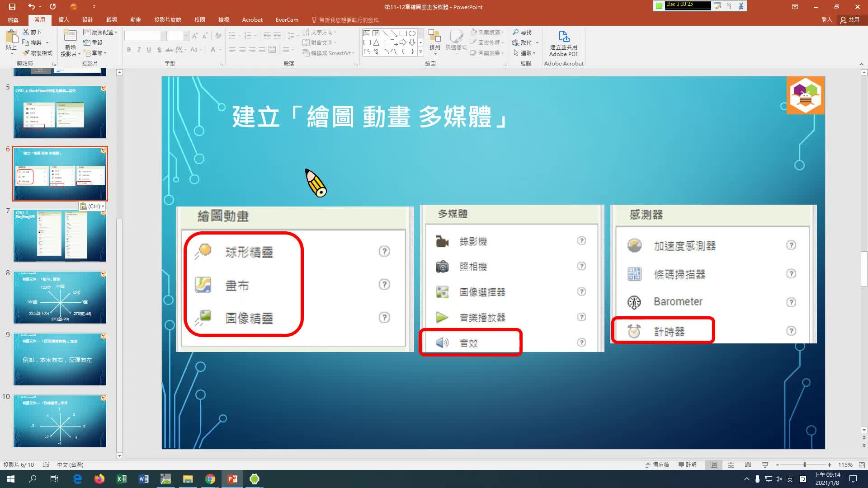Switch to reading view in status bar
The height and width of the screenshot is (488, 868).
[x=748, y=465]
